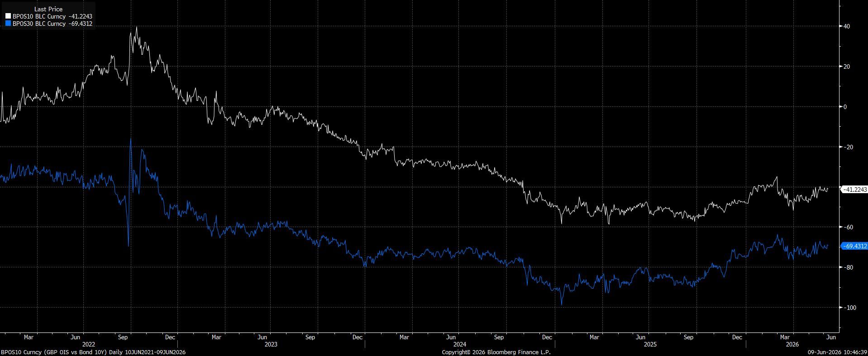
Task: Click the blue BPOS30 legend color swatch
Action: pyautogui.click(x=8, y=24)
